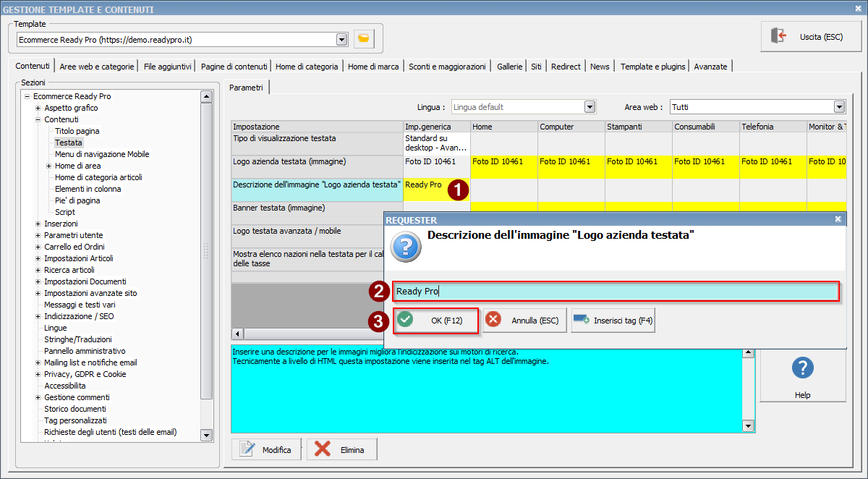
Task: Click the Sezioni tree scroll down arrow
Action: click(x=206, y=435)
